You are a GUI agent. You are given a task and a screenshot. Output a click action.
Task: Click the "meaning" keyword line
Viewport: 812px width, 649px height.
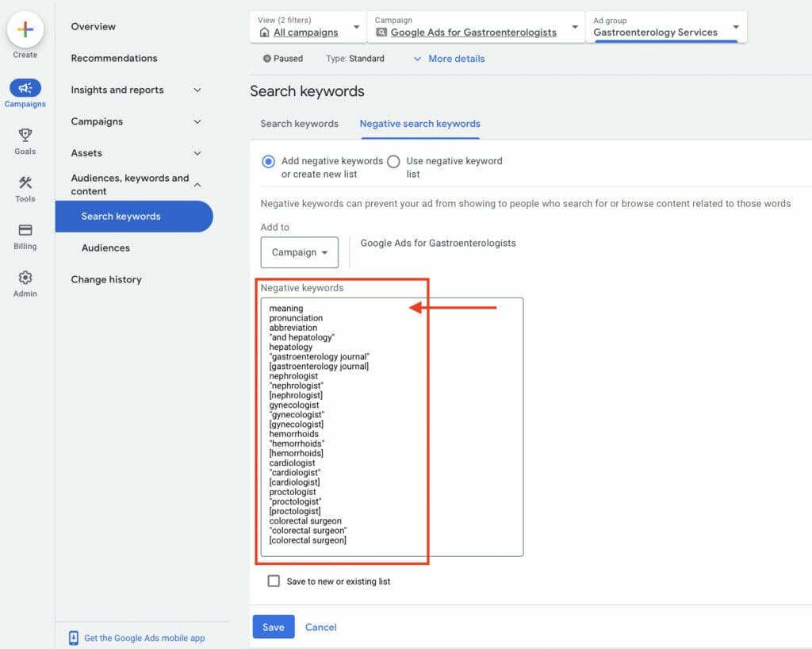click(x=285, y=308)
